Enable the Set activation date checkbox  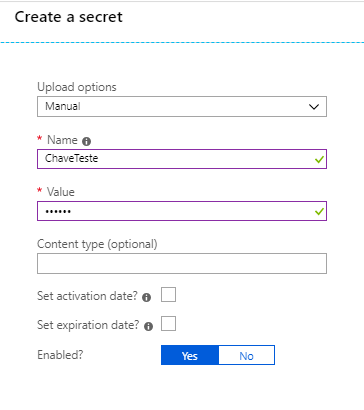[x=168, y=295]
